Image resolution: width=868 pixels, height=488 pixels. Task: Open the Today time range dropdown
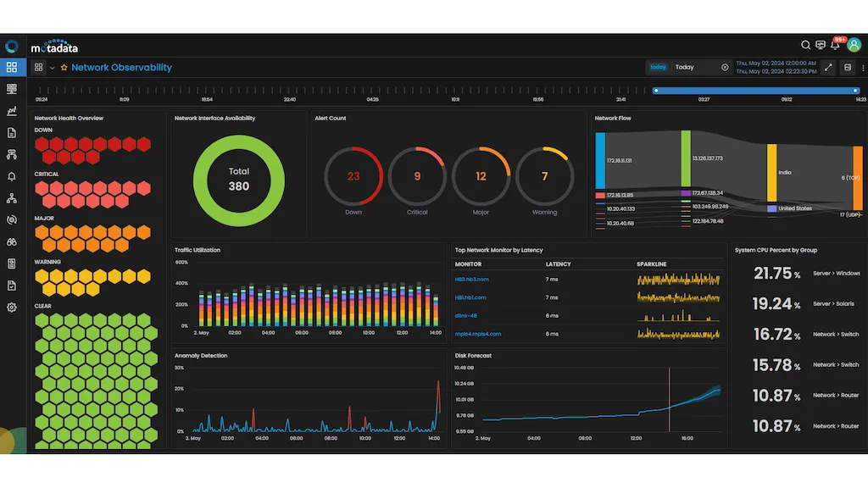click(689, 68)
